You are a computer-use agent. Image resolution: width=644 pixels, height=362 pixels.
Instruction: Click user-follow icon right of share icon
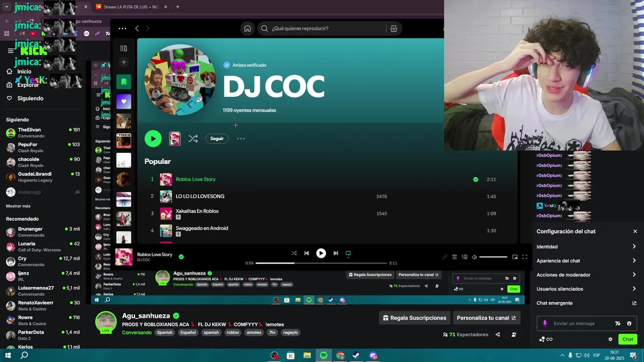click(514, 335)
